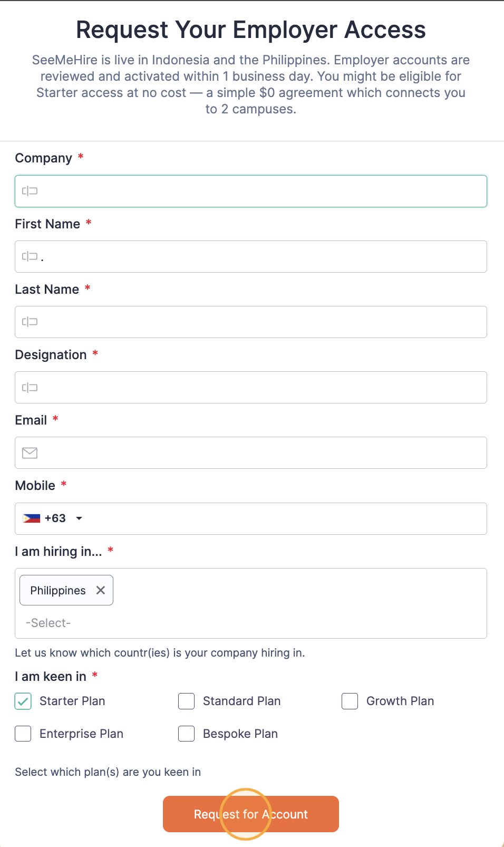Click into the Email input field
This screenshot has width=504, height=847.
[x=258, y=453]
